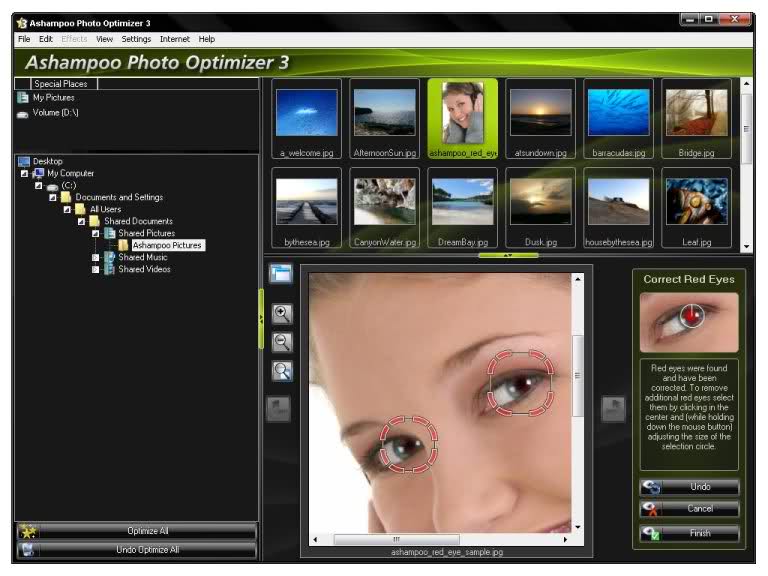Expand the Shared Music node
Image resolution: width=768 pixels, height=576 pixels.
tap(96, 257)
